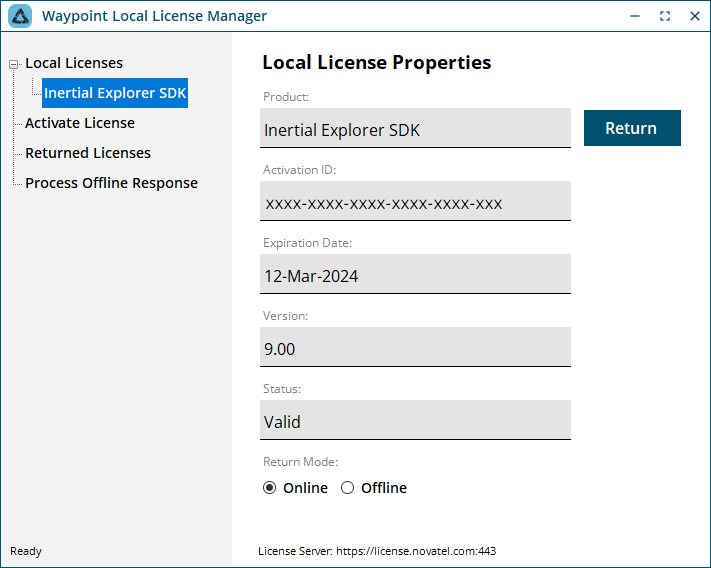Open Process Offline Response page
Viewport: 711px width, 568px height.
[x=112, y=183]
